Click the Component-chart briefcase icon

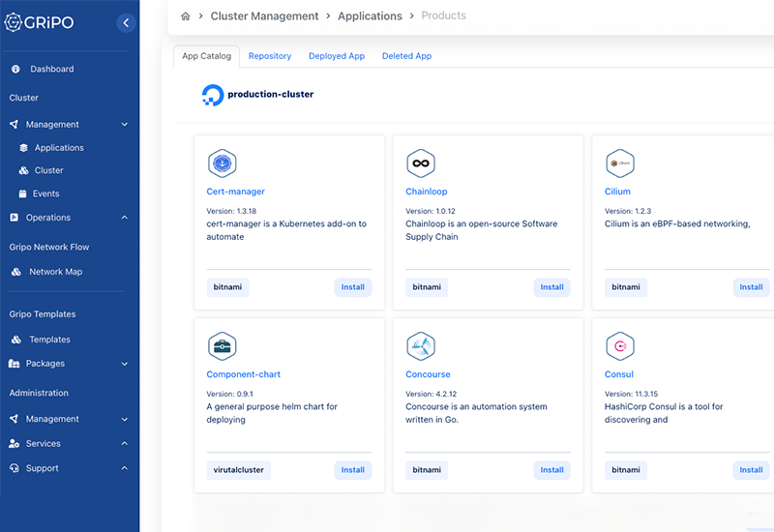tap(222, 346)
